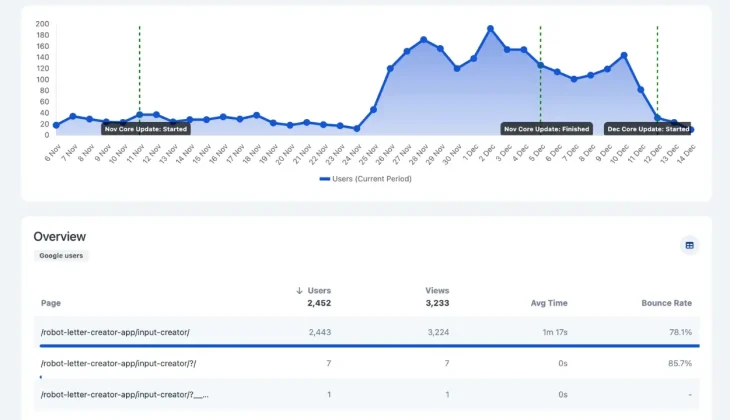Open the truncated /input-creator/?__... page row
730x420 pixels.
pos(124,395)
